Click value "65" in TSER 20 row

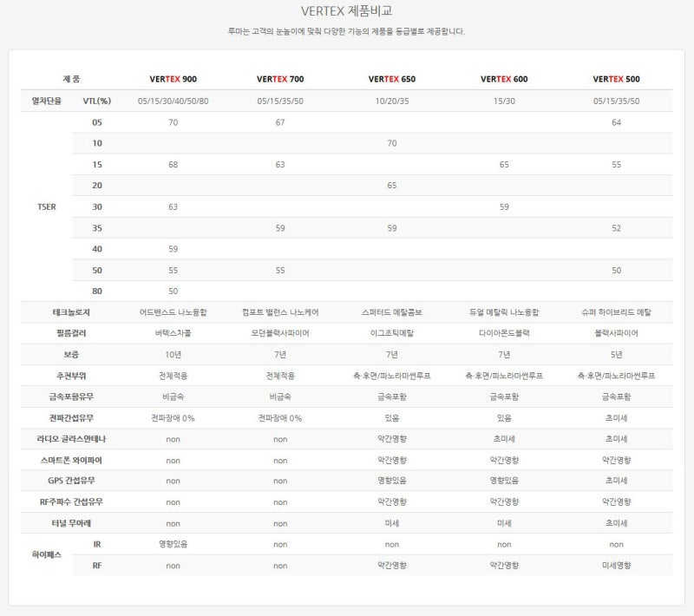coord(392,186)
